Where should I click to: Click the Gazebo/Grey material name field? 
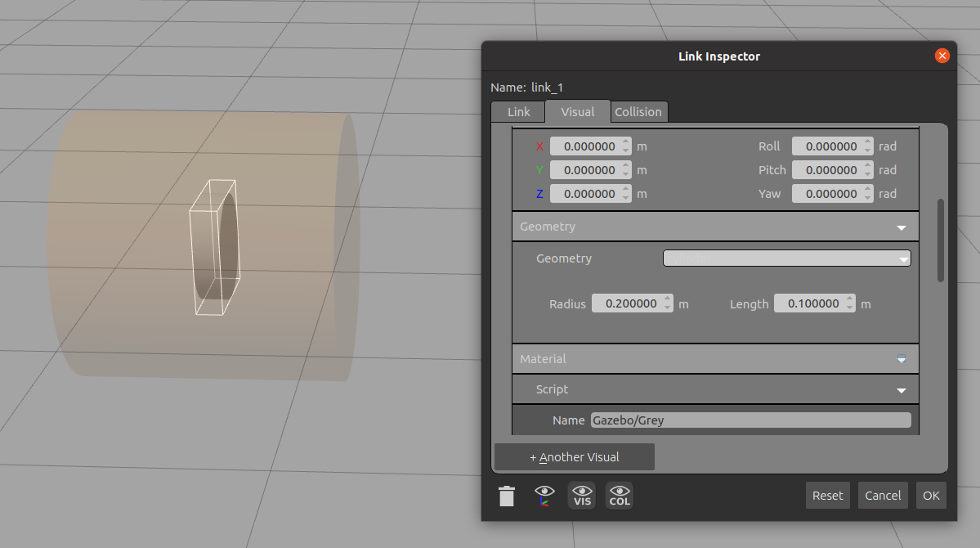coord(750,420)
